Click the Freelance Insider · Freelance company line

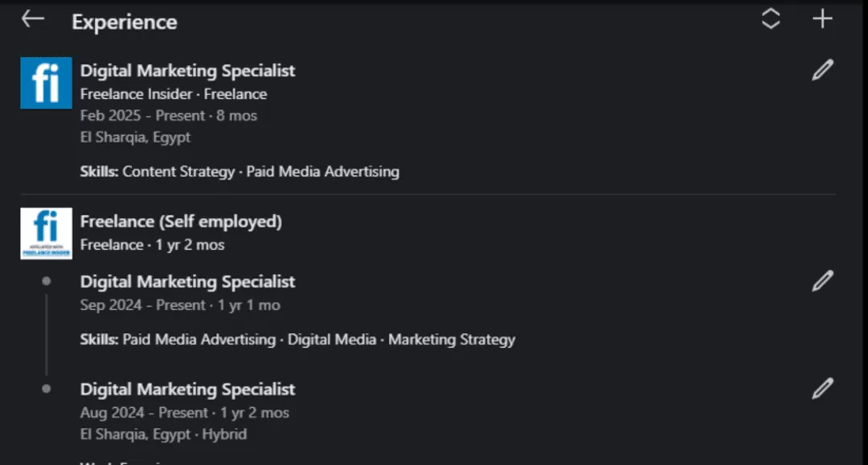coord(174,94)
